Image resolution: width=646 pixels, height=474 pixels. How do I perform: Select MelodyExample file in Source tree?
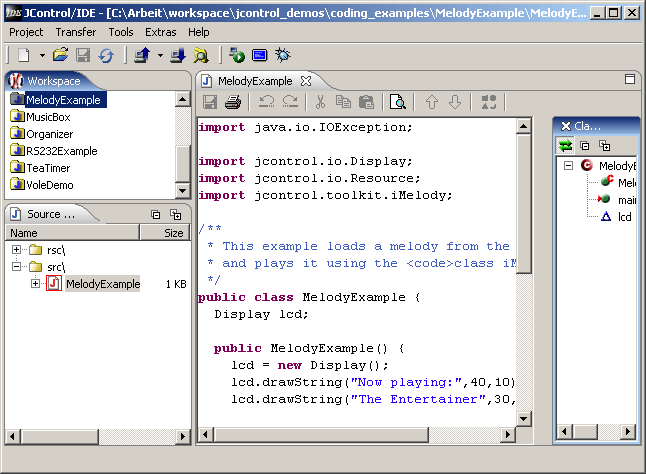pos(103,285)
